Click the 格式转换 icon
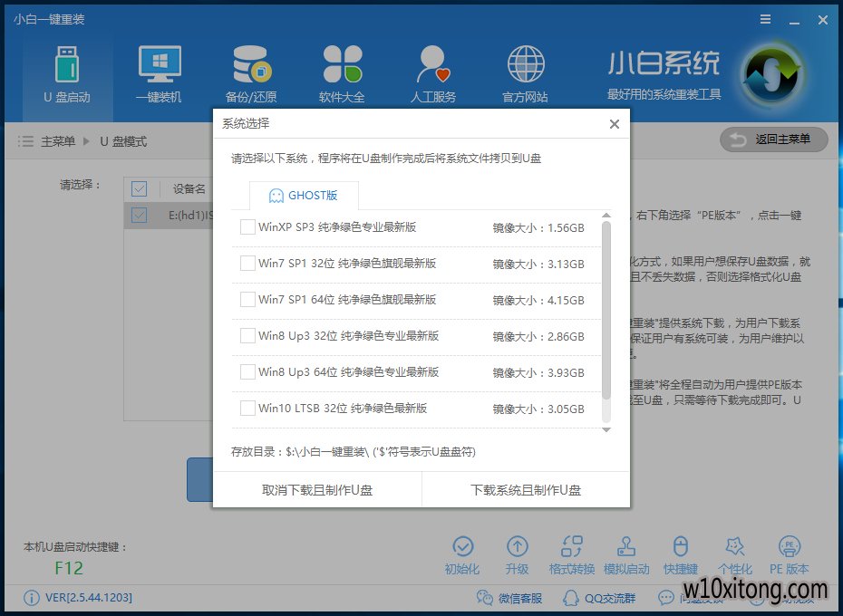The height and width of the screenshot is (616, 843). [571, 546]
